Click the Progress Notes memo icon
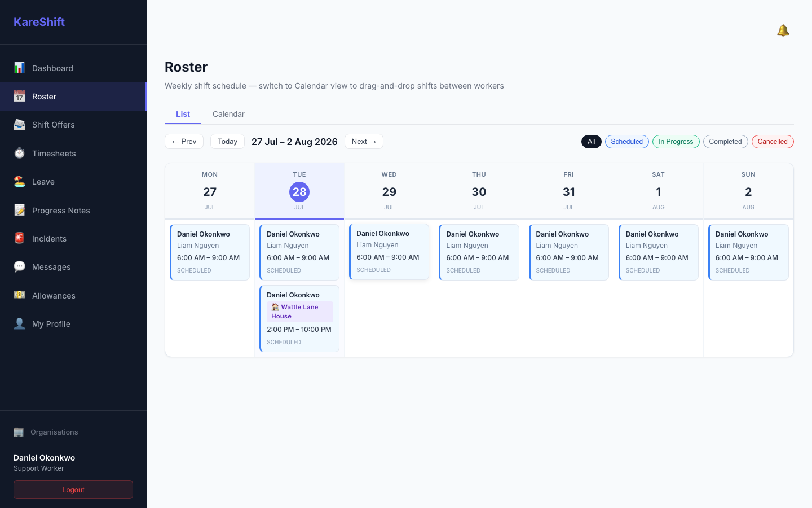Screen dimensions: 812x508 tap(19, 210)
